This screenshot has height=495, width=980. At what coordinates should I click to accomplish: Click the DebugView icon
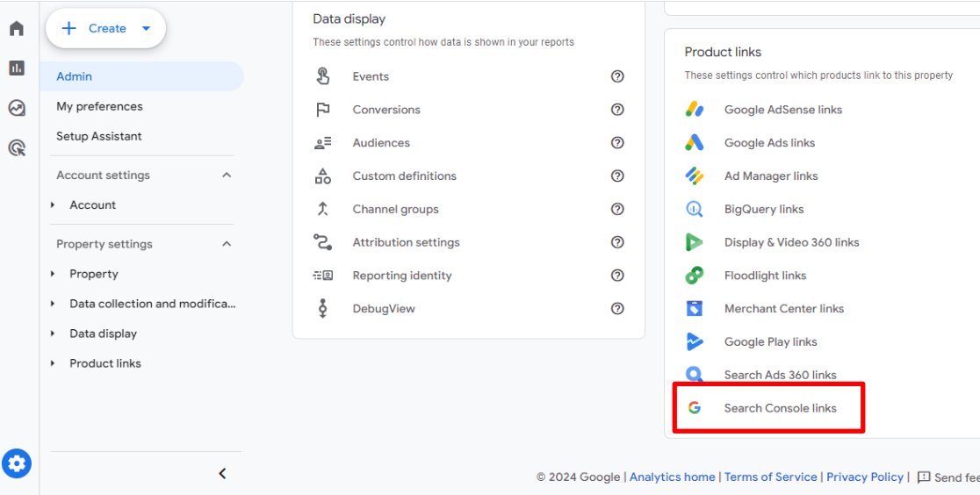tap(322, 308)
